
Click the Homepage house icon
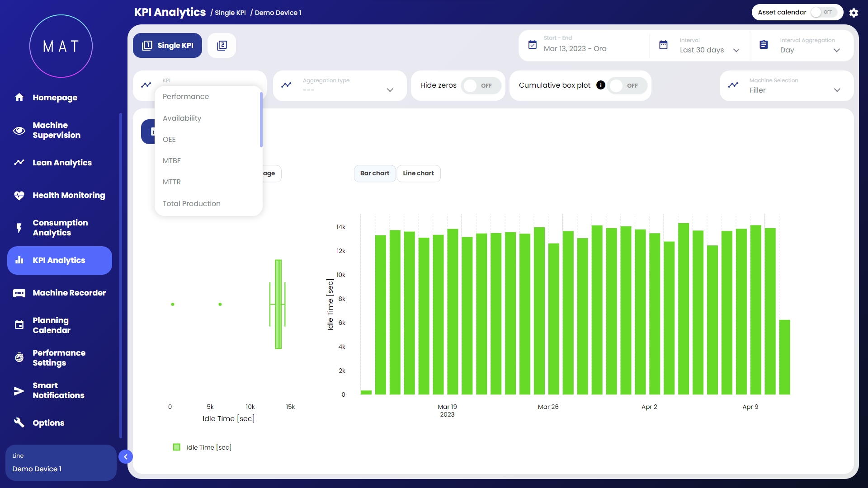tap(19, 97)
